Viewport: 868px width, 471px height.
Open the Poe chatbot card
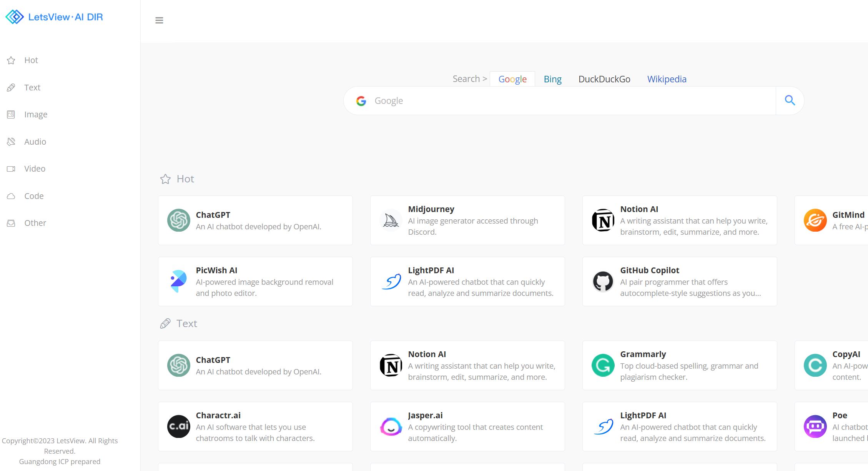point(830,426)
